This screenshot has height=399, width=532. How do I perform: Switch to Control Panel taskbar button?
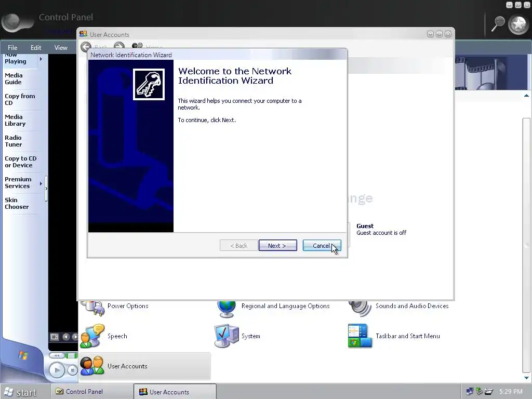tap(91, 392)
